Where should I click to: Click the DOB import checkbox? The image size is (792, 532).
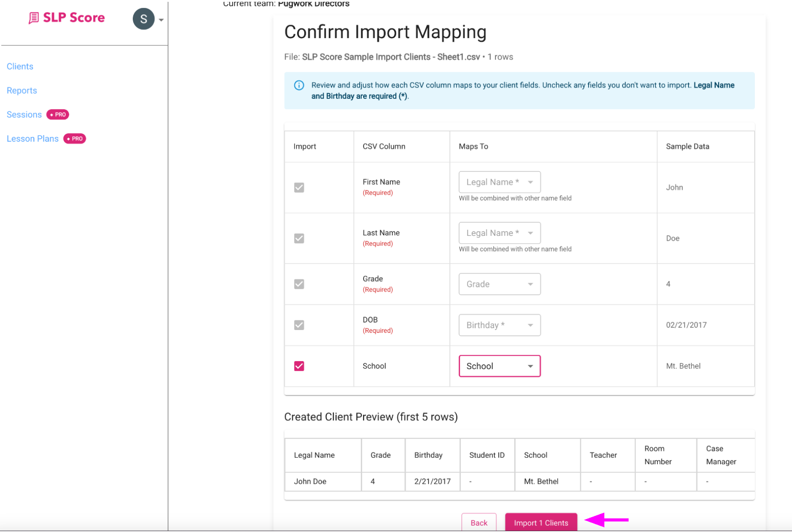299,325
